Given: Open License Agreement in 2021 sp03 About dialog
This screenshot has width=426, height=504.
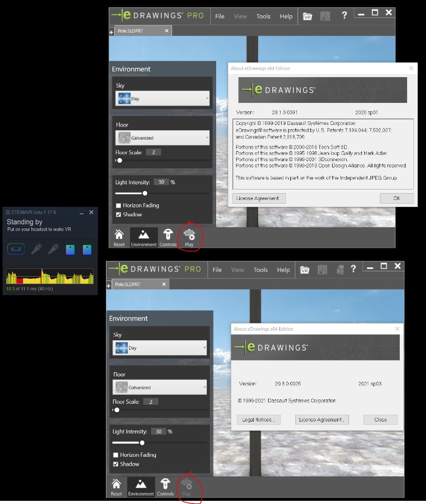Looking at the screenshot, I should click(322, 420).
